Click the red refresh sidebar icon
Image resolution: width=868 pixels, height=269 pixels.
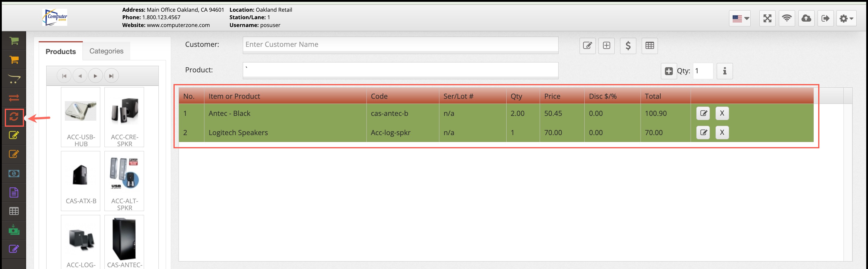(14, 117)
